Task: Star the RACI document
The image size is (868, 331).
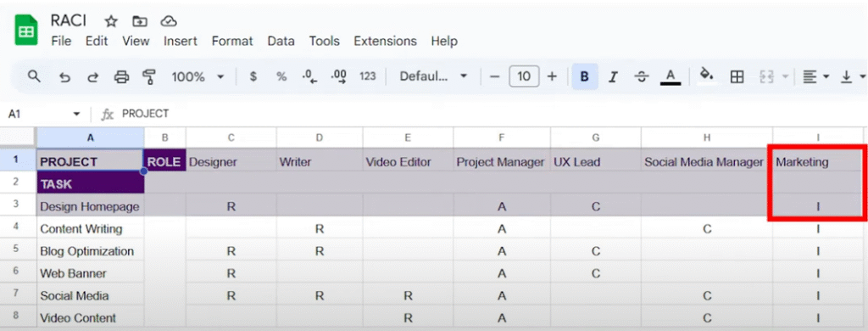Action: (x=111, y=21)
